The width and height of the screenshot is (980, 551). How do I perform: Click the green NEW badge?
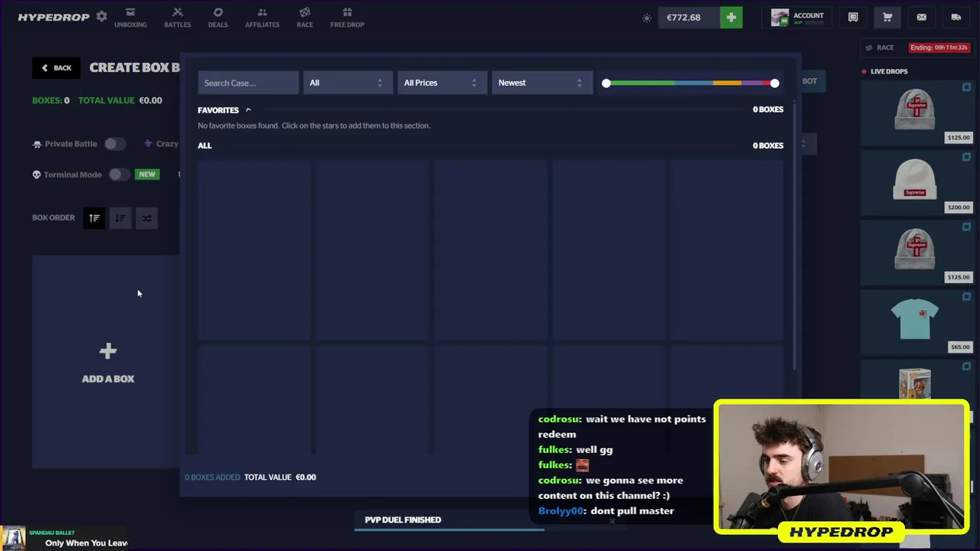[x=147, y=174]
